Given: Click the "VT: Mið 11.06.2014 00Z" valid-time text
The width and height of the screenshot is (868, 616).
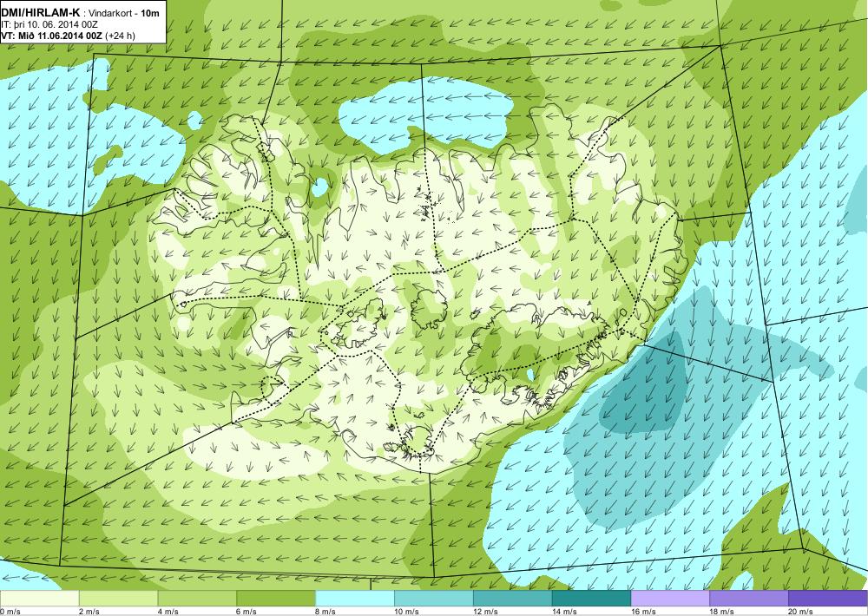Looking at the screenshot, I should (x=51, y=36).
